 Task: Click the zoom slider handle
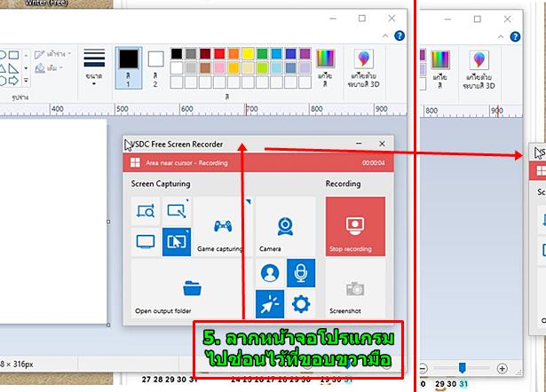click(x=462, y=368)
